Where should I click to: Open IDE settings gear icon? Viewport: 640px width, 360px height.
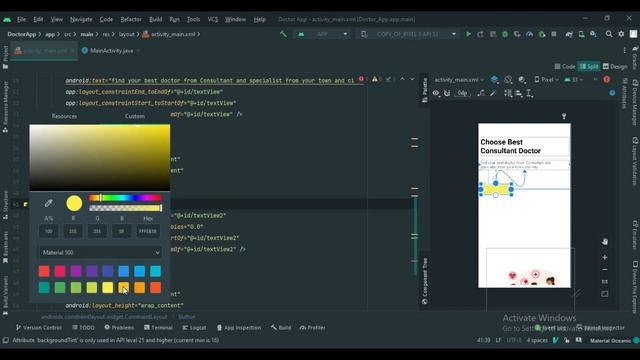pos(621,34)
